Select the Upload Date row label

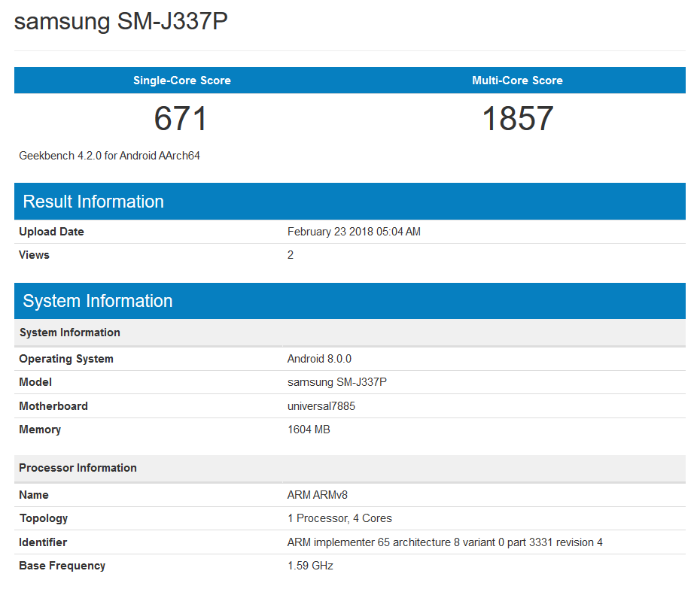pyautogui.click(x=51, y=232)
